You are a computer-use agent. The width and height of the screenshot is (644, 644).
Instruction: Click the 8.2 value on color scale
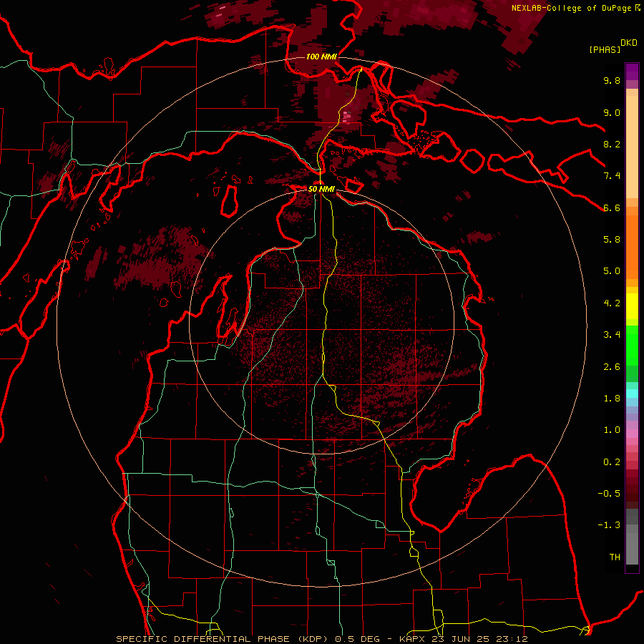click(612, 144)
